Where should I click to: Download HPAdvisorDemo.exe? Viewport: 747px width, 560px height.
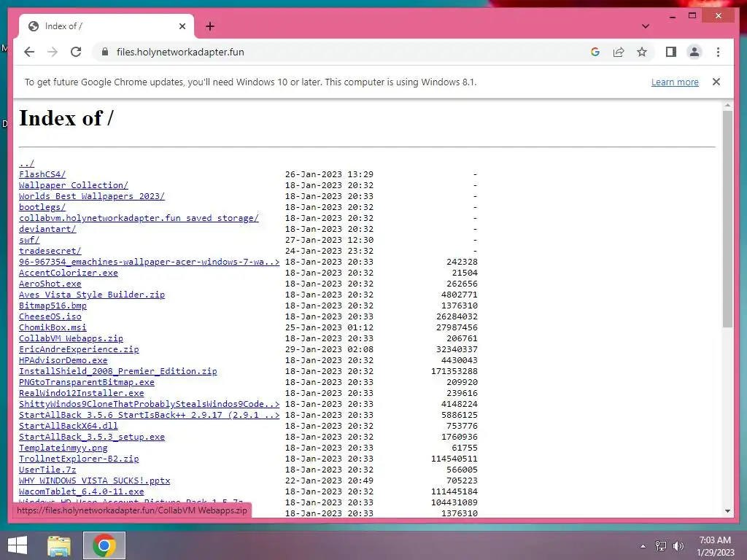(x=63, y=360)
